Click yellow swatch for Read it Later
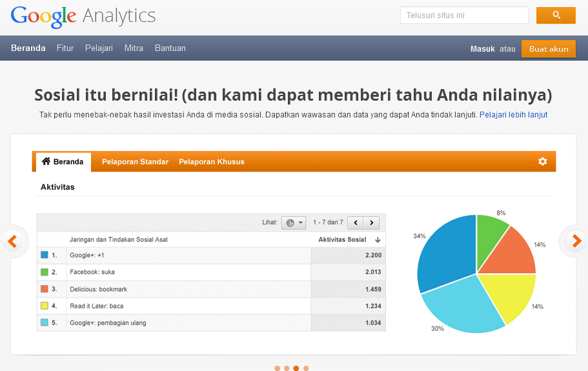This screenshot has width=588, height=371. (45, 306)
